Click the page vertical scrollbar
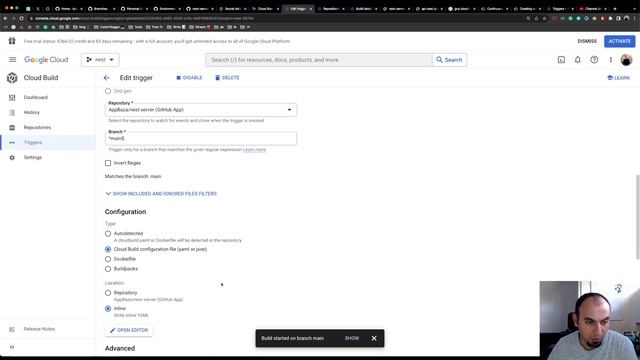The width and height of the screenshot is (640, 360). tap(637, 217)
